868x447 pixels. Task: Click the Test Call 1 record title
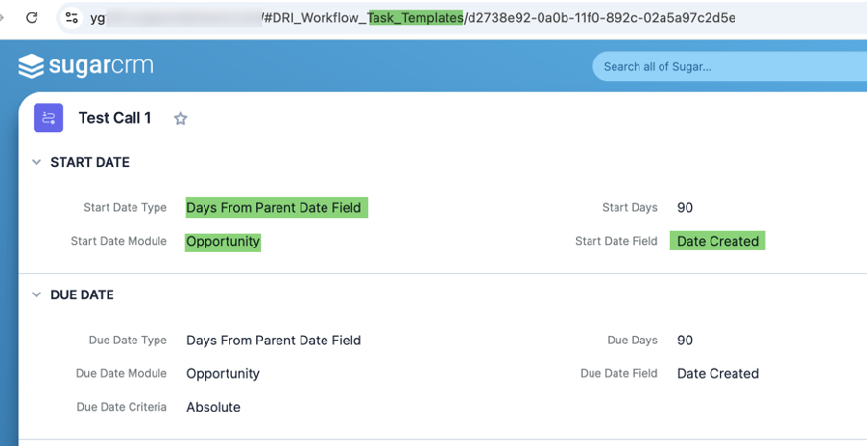pos(114,118)
